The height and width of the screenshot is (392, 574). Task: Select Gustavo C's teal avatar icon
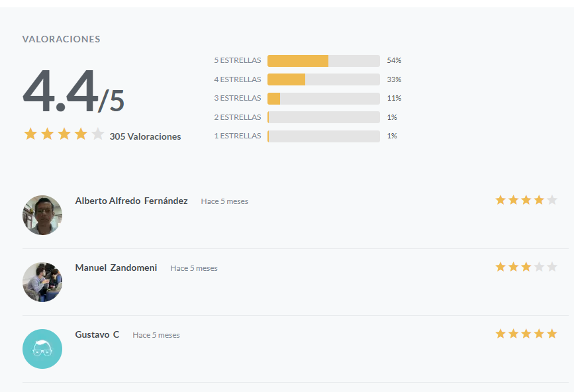tap(42, 349)
